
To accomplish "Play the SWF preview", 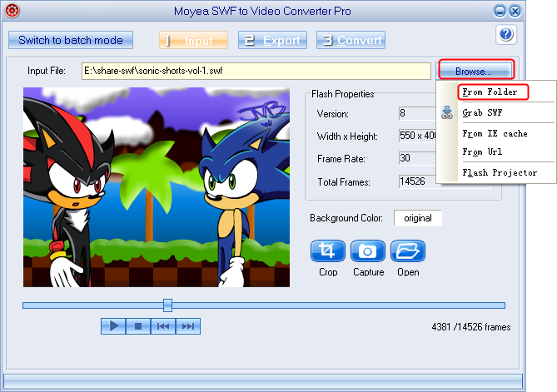I will pos(113,326).
